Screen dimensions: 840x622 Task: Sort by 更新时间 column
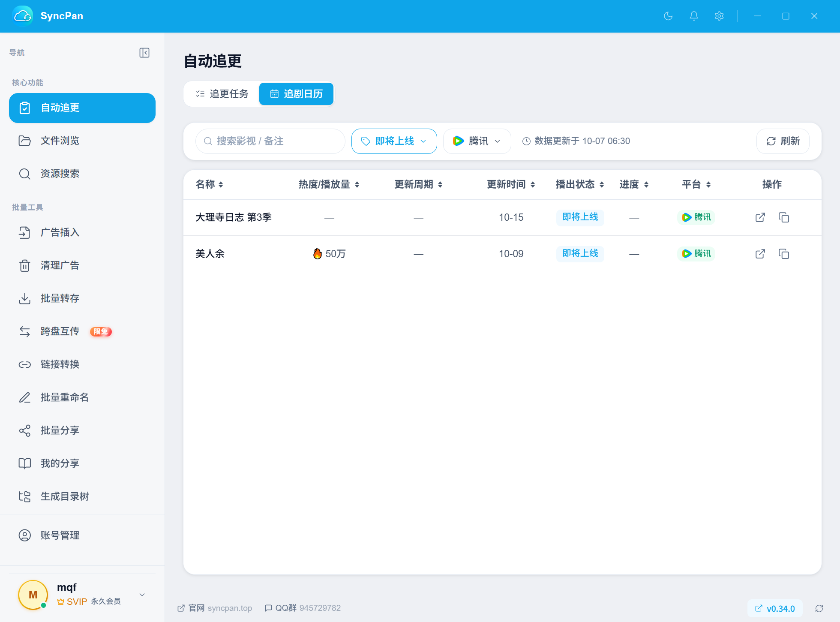511,184
